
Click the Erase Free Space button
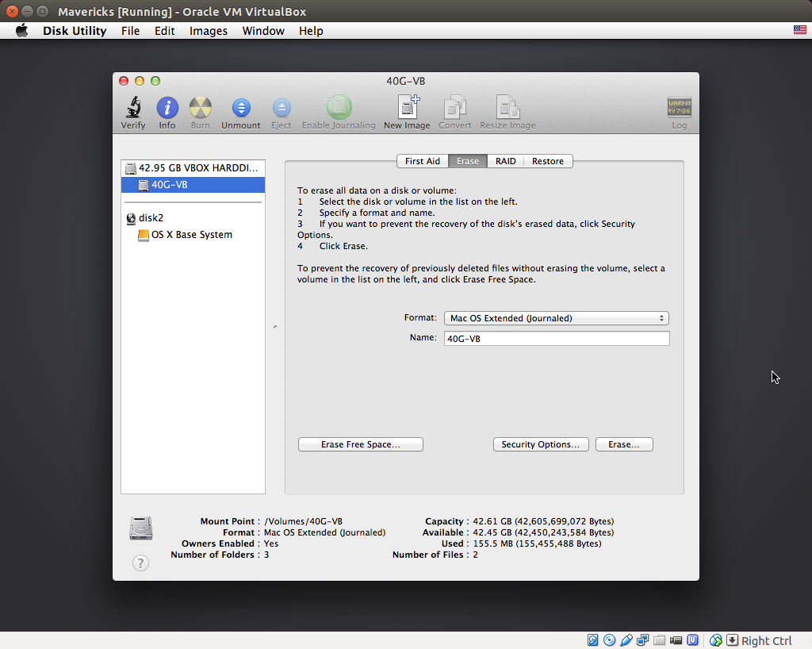point(361,444)
